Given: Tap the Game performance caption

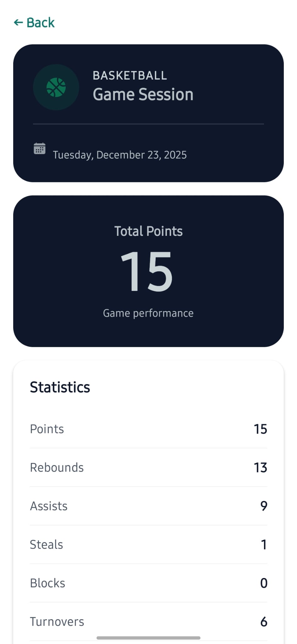Looking at the screenshot, I should [x=148, y=313].
